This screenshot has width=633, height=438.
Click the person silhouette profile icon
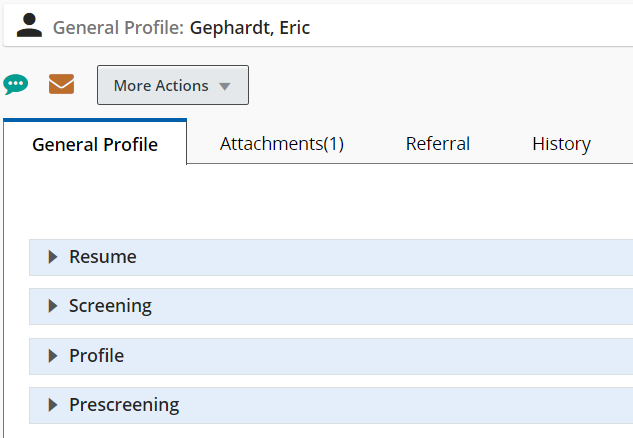[30, 26]
